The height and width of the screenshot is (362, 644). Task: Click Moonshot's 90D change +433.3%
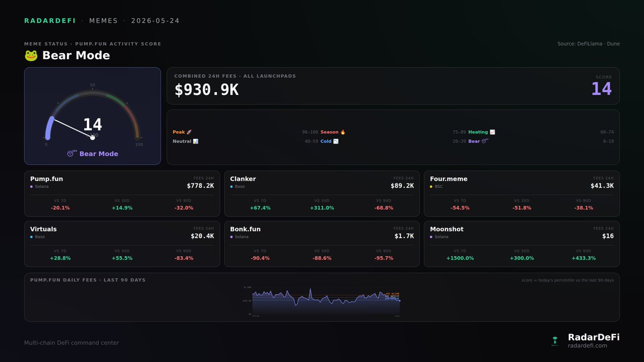pos(583,258)
